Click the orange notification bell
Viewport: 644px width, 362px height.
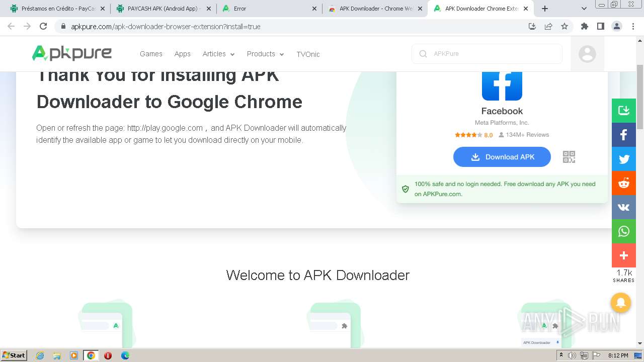pos(621,303)
